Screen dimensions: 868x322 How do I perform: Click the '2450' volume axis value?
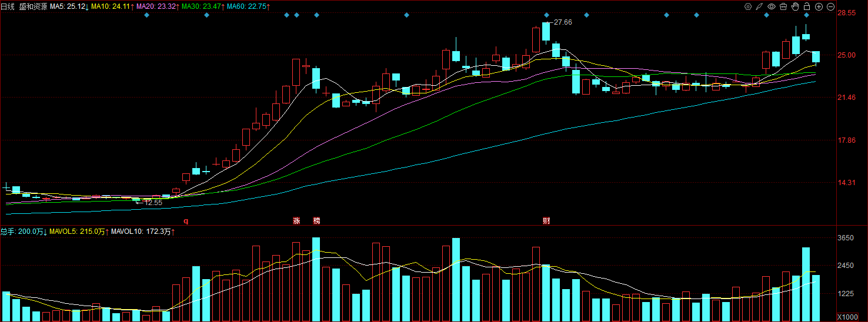[845, 266]
